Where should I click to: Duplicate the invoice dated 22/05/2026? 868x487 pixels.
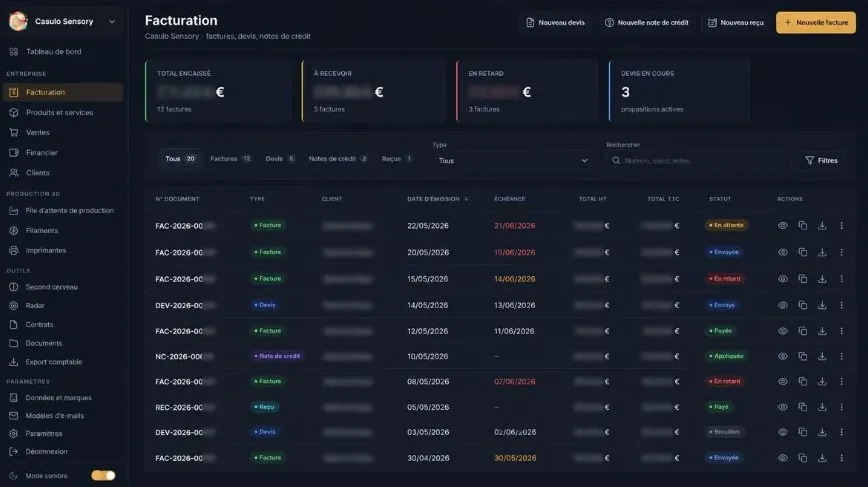[x=803, y=225]
